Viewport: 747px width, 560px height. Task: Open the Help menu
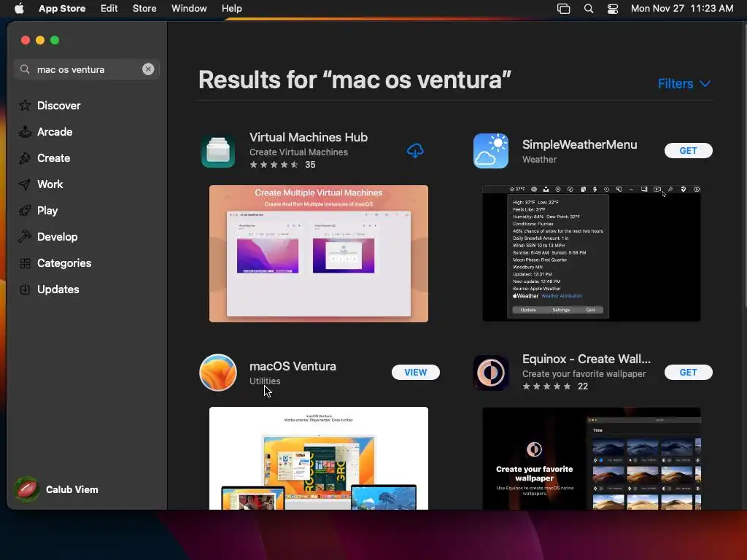click(231, 8)
